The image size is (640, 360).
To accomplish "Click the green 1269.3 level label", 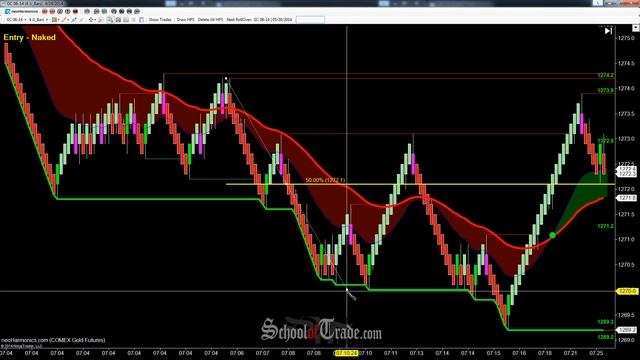I will (605, 322).
